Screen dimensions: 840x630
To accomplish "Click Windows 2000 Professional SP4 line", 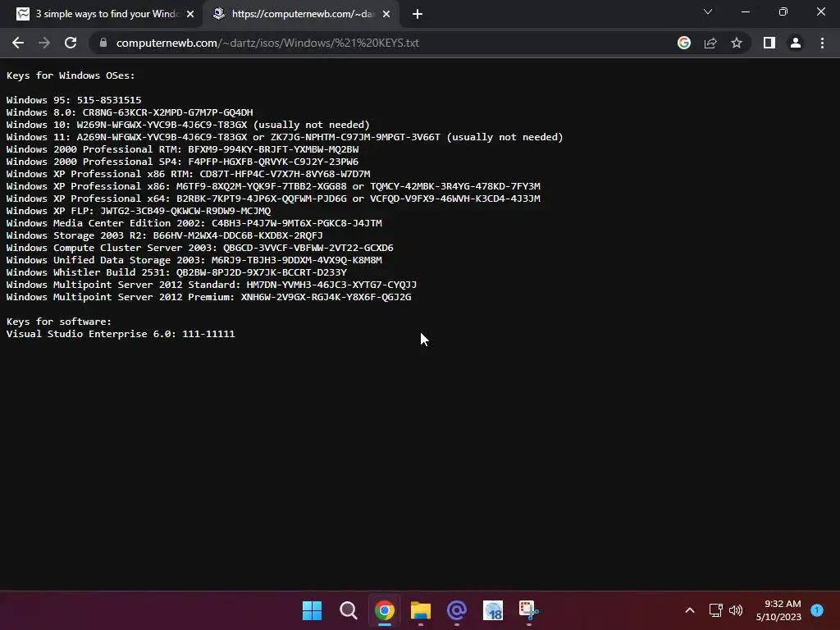I will (183, 162).
